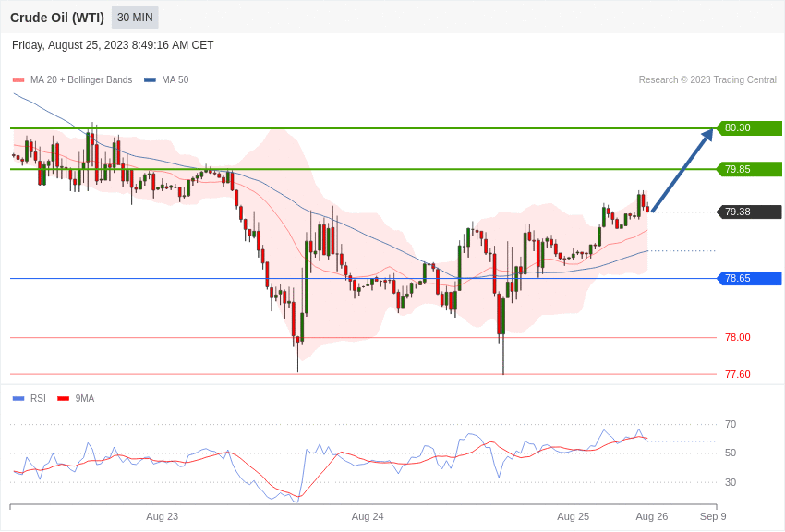Click the Sep 9 date axis label

[713, 516]
